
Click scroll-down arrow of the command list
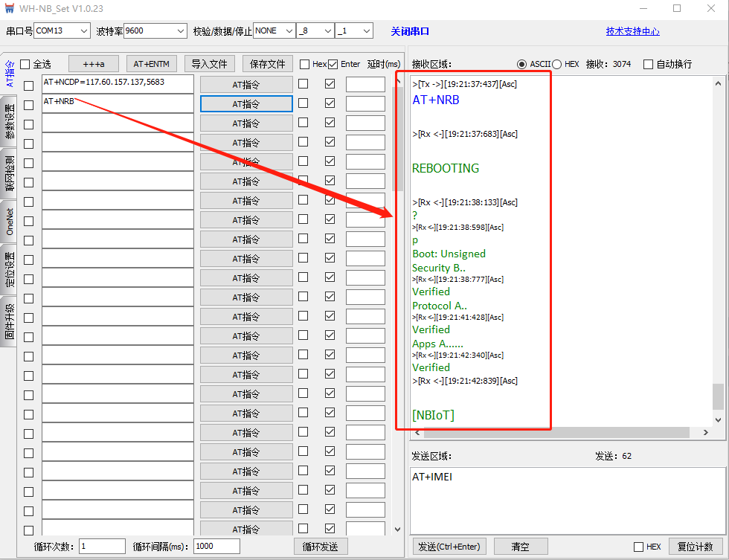point(397,530)
